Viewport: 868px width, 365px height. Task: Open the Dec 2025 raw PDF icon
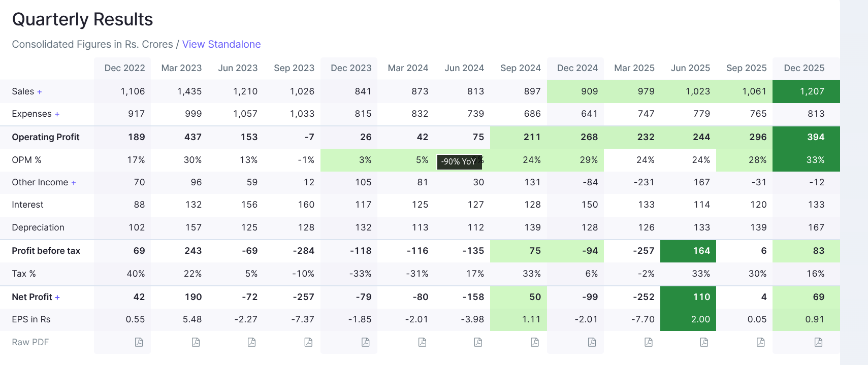coord(818,342)
